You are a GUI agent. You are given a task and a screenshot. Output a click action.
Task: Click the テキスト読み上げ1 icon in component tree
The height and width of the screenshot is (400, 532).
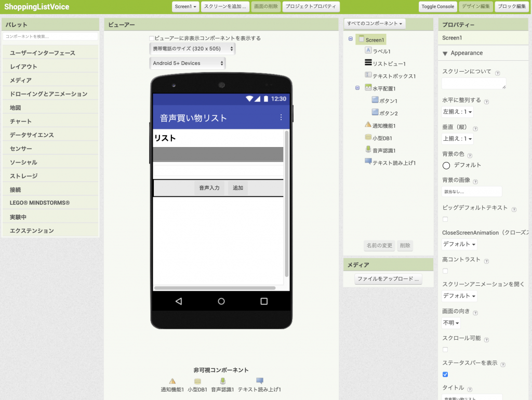coord(368,162)
